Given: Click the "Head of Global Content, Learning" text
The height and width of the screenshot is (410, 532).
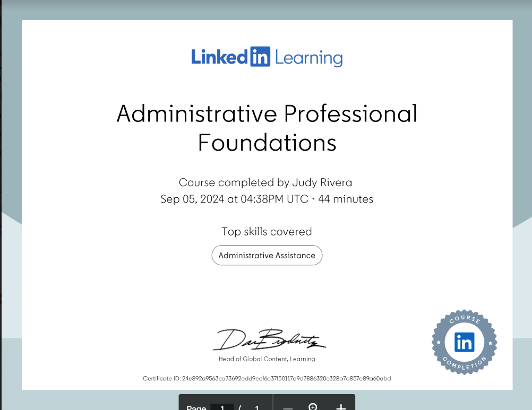Looking at the screenshot, I should point(267,359).
